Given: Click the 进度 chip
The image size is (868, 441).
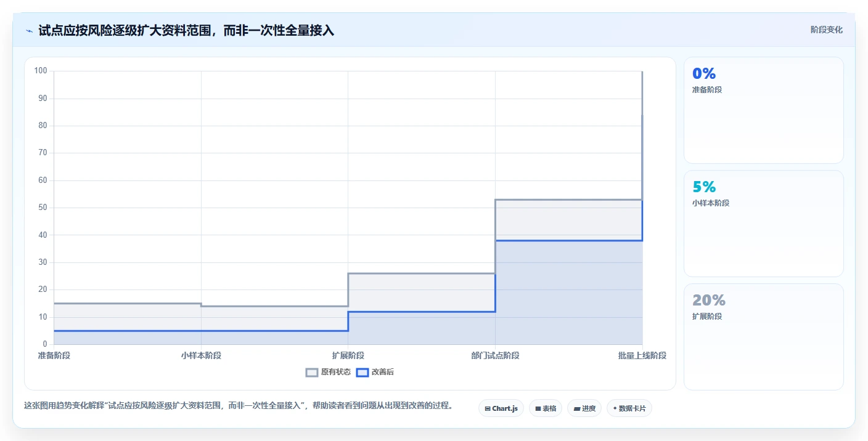Looking at the screenshot, I should point(584,408).
